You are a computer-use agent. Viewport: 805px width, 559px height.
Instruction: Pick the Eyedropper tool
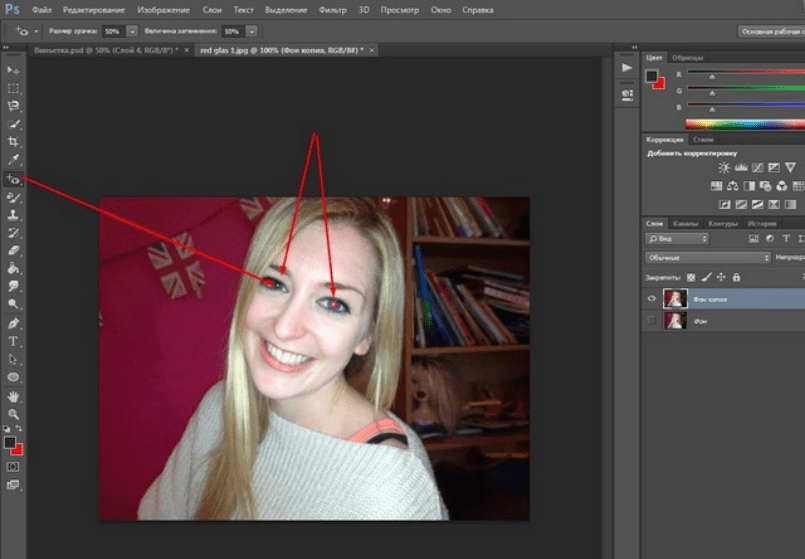point(14,160)
